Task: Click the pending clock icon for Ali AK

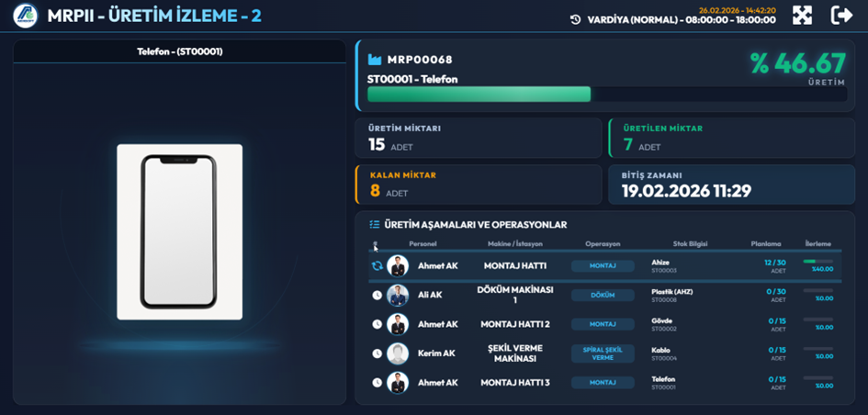Action: pos(377,295)
